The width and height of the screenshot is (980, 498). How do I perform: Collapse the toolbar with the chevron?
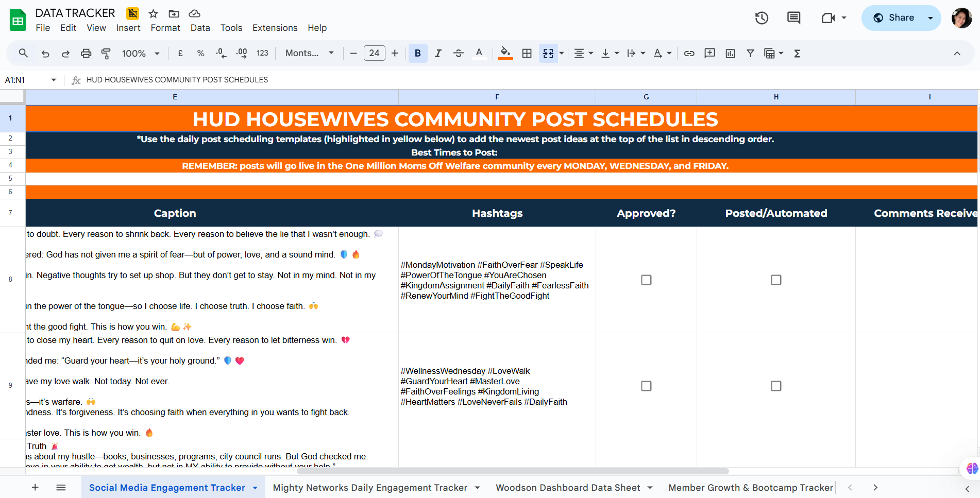tap(957, 54)
